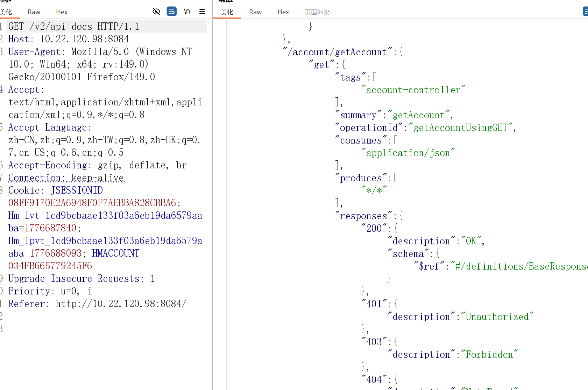Click the "summary" JSON key
Viewport: 588px width, 390px height.
pyautogui.click(x=358, y=115)
